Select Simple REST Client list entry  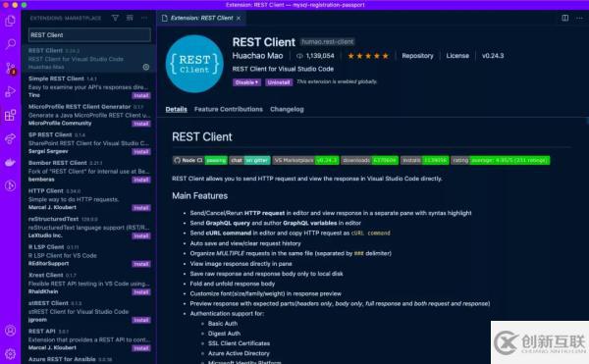pyautogui.click(x=88, y=86)
